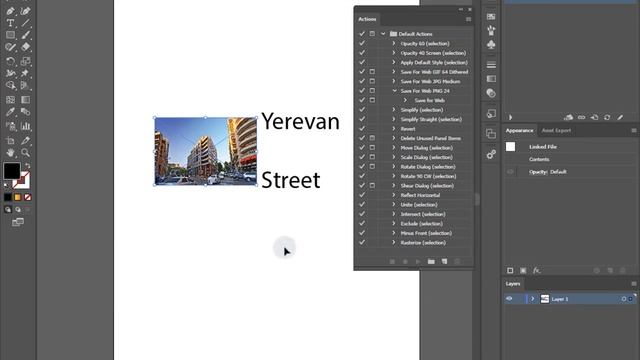This screenshot has height=360, width=640.
Task: Expand Opacity 40 Screen (selection) action
Action: pyautogui.click(x=394, y=53)
